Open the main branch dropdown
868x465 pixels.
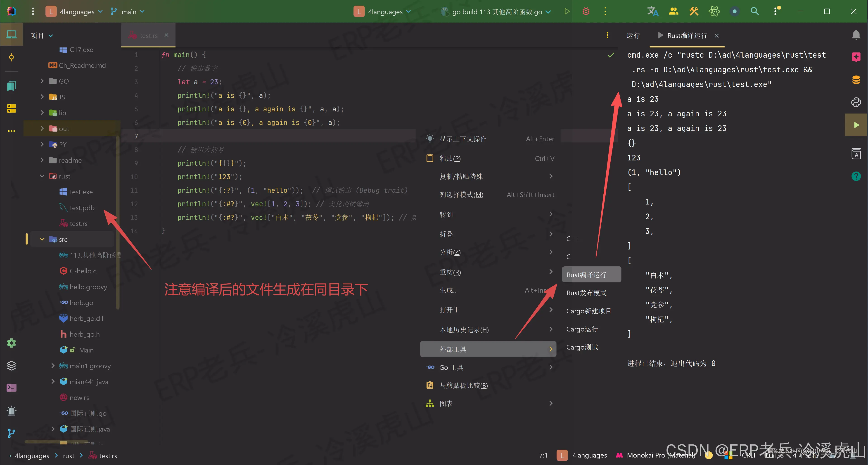(127, 12)
